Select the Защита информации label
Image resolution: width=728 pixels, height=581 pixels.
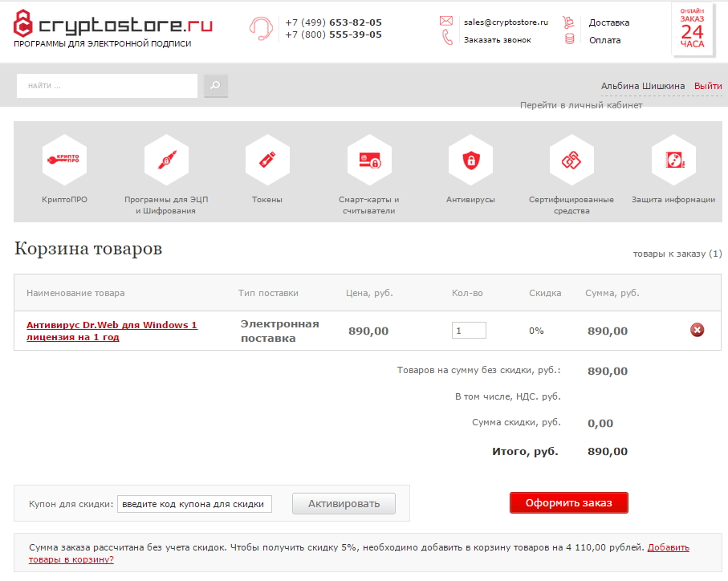click(x=673, y=200)
